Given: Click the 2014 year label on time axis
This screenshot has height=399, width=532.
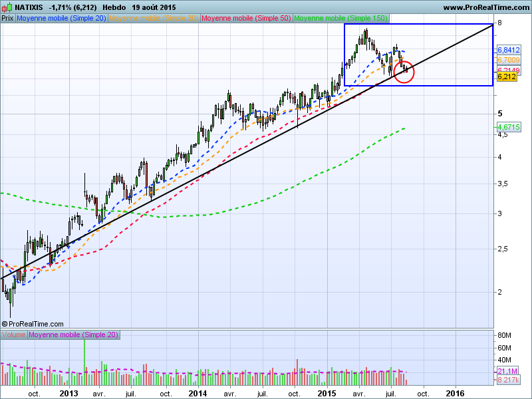Looking at the screenshot, I should click(x=198, y=394).
